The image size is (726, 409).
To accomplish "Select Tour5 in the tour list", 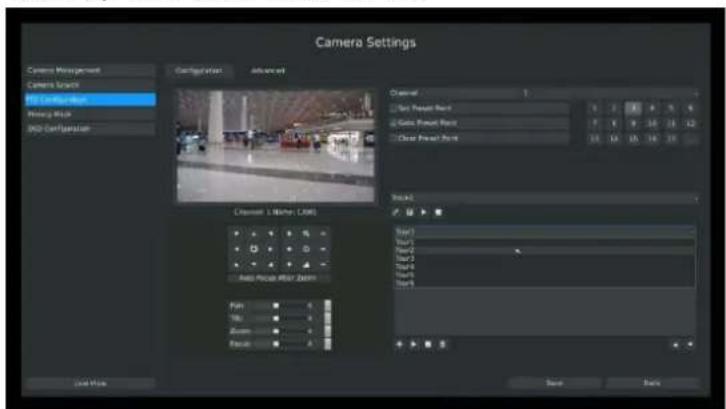I will [x=544, y=275].
